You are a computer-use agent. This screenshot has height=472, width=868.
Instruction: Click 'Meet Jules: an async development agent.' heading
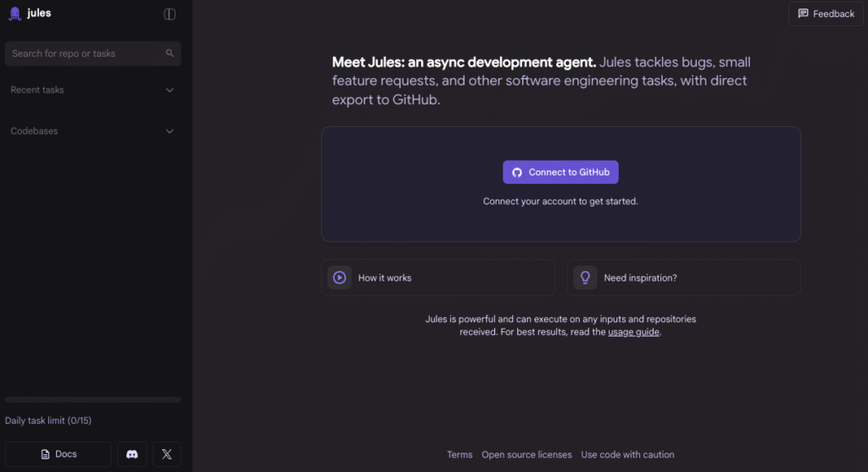coord(464,62)
